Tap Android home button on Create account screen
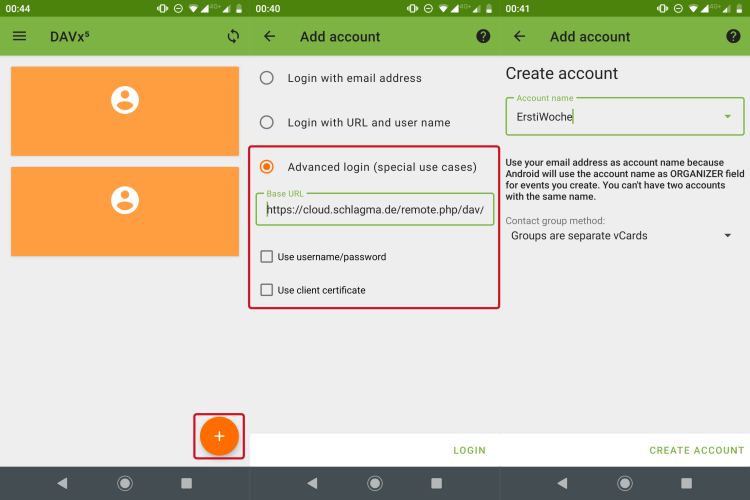The height and width of the screenshot is (500, 750). [x=625, y=483]
